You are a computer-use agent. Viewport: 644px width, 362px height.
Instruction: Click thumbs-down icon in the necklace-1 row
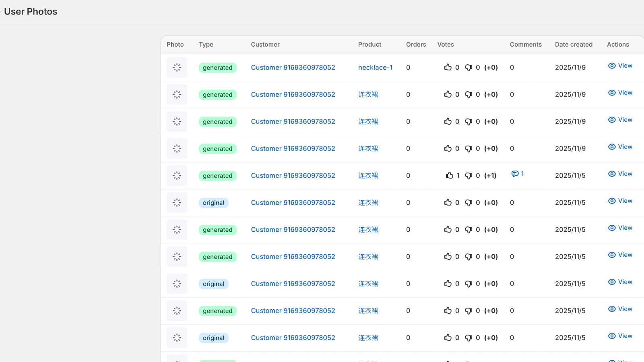coord(469,68)
